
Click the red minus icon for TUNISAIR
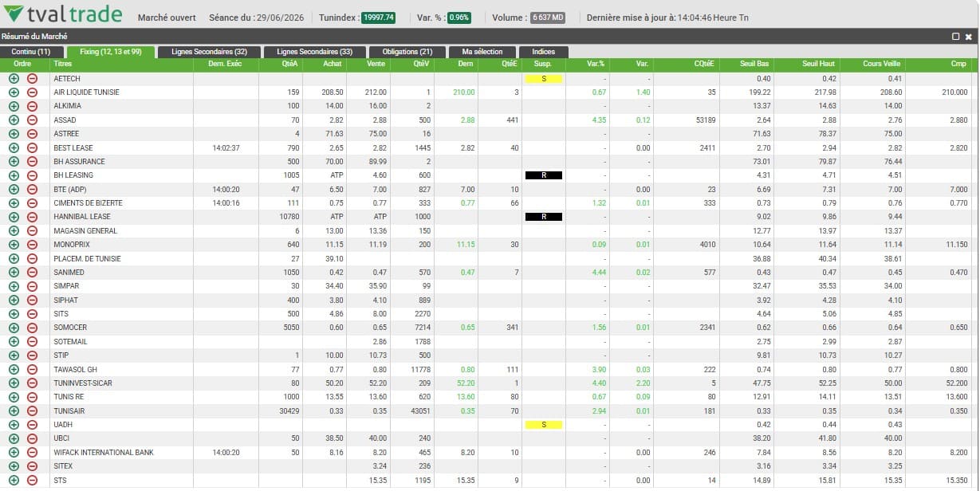pyautogui.click(x=32, y=410)
